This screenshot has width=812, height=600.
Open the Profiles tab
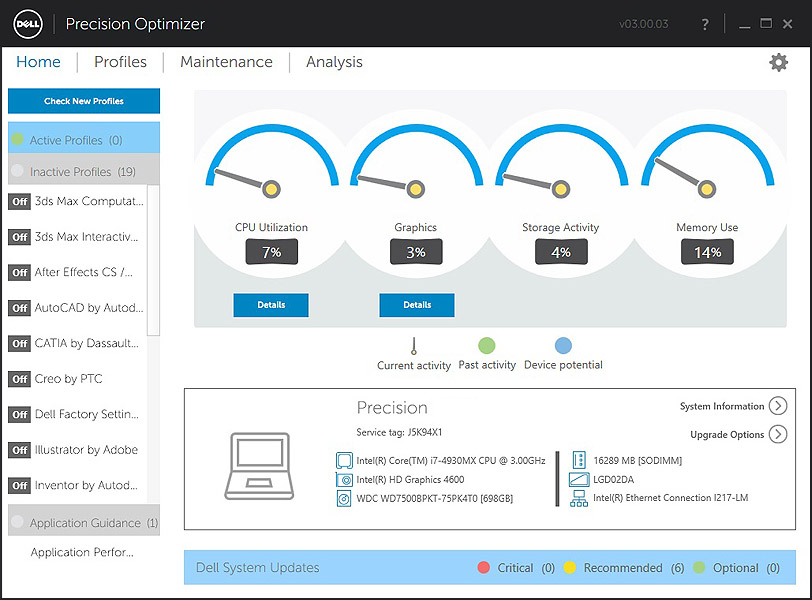click(x=120, y=62)
